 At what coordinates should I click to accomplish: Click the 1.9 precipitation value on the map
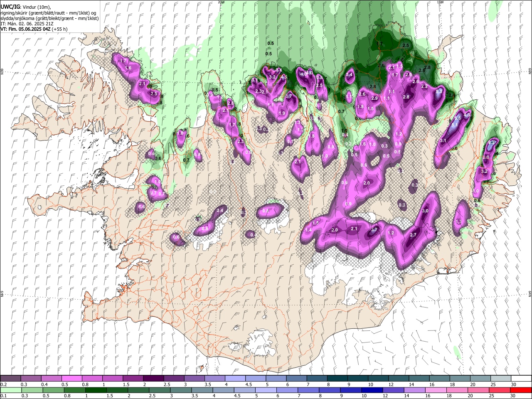(282, 113)
